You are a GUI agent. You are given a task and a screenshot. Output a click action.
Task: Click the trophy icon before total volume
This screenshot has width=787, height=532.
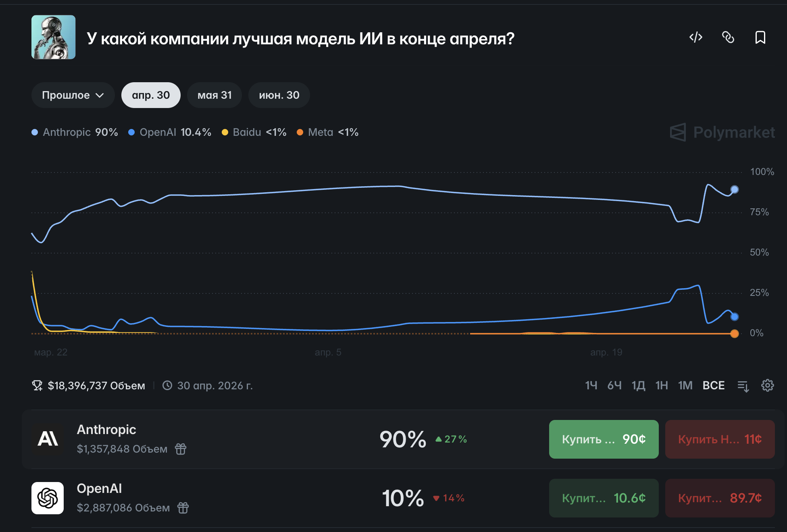point(37,385)
